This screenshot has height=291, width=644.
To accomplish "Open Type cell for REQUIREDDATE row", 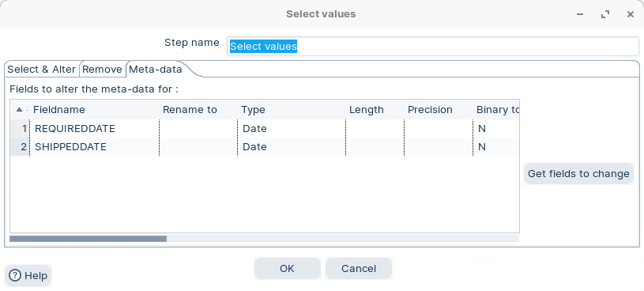I will click(x=292, y=129).
